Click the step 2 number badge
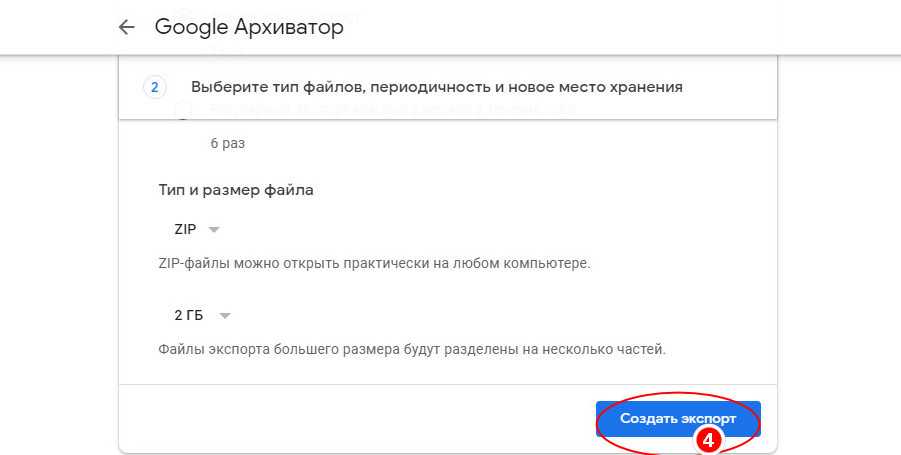 [x=155, y=87]
